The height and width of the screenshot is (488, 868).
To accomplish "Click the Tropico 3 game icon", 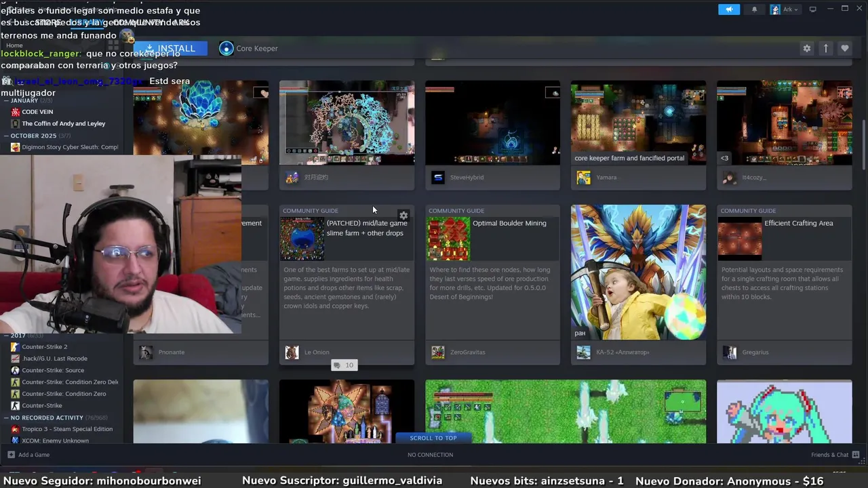I will click(15, 429).
